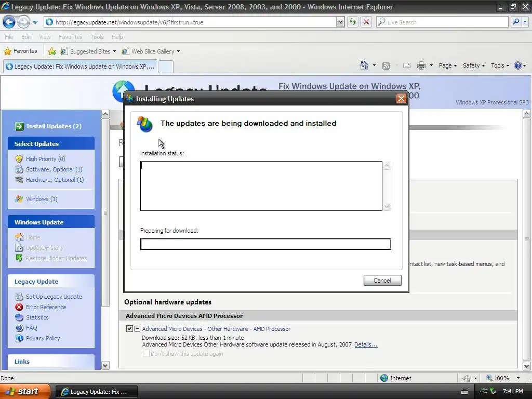
Task: Close the Installing Updates dialog
Action: click(x=401, y=99)
